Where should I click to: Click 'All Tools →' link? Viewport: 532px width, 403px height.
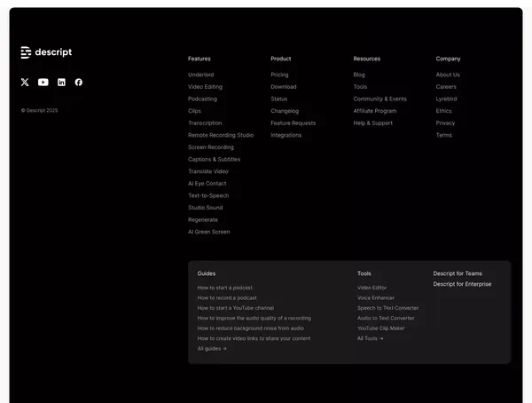[x=370, y=338]
